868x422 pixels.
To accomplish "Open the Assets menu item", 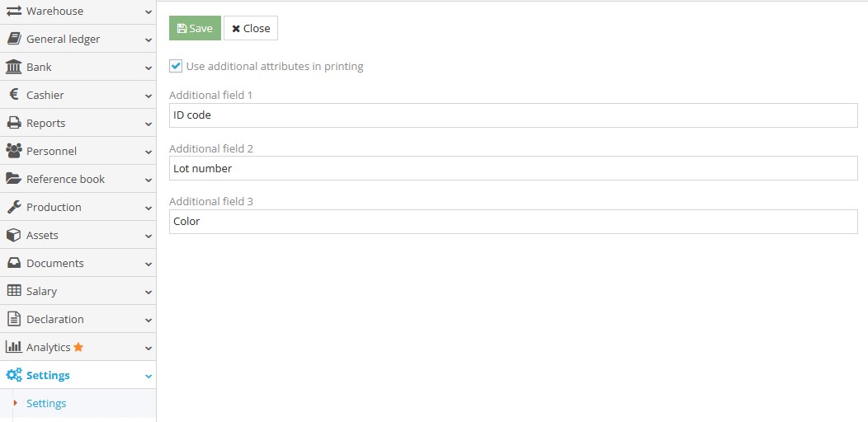I will point(42,235).
